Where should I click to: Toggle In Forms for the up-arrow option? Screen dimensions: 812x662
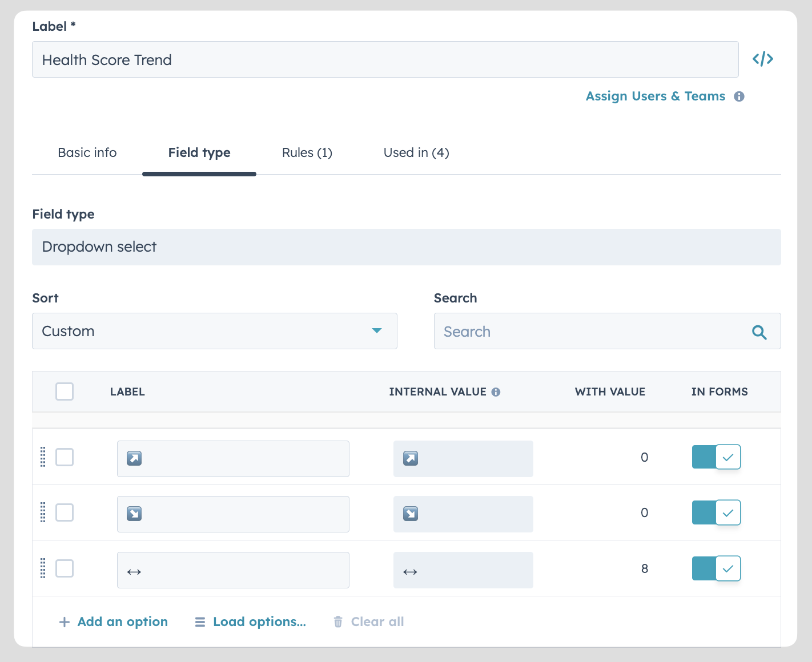click(x=716, y=457)
